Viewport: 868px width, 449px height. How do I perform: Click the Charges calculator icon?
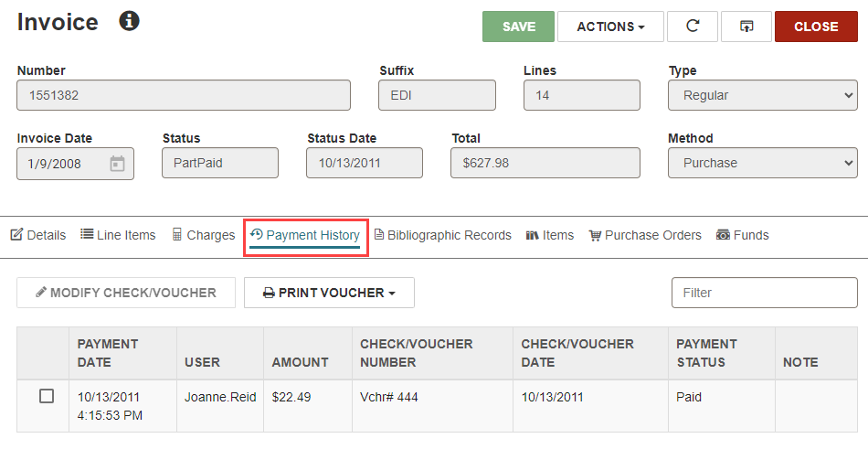pos(176,234)
